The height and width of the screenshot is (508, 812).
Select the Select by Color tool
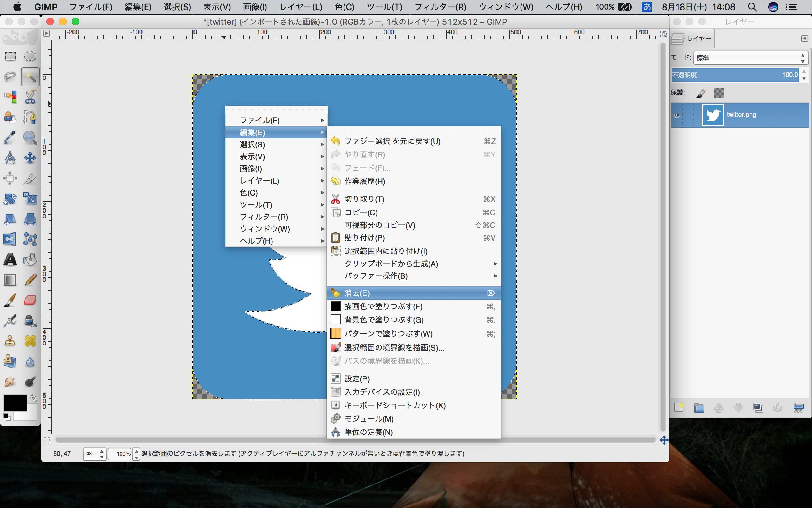[x=10, y=97]
